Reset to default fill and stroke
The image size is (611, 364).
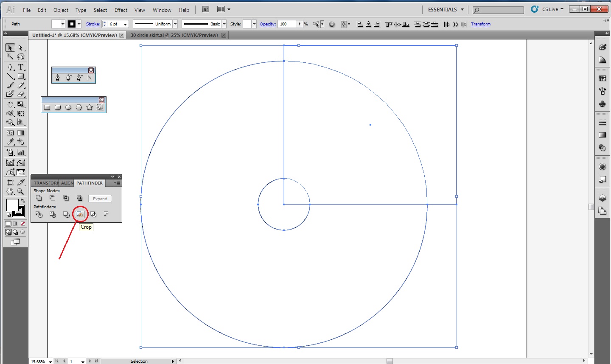point(8,215)
